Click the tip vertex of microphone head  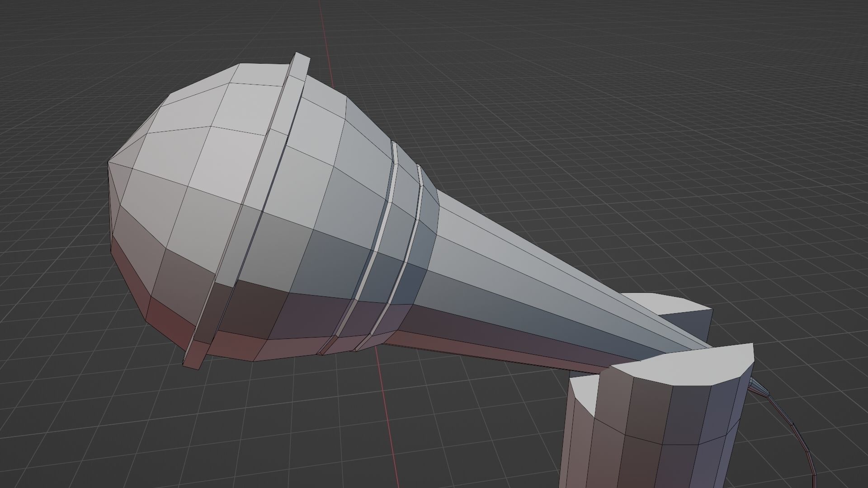coord(108,162)
